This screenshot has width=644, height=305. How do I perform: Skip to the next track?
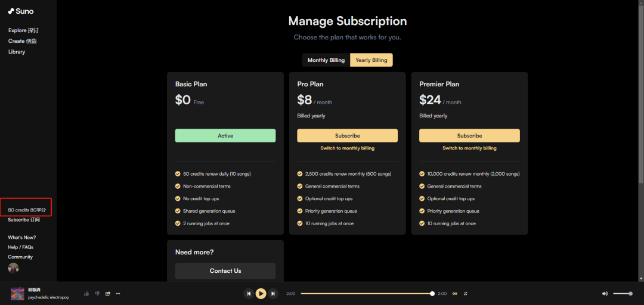[273, 293]
